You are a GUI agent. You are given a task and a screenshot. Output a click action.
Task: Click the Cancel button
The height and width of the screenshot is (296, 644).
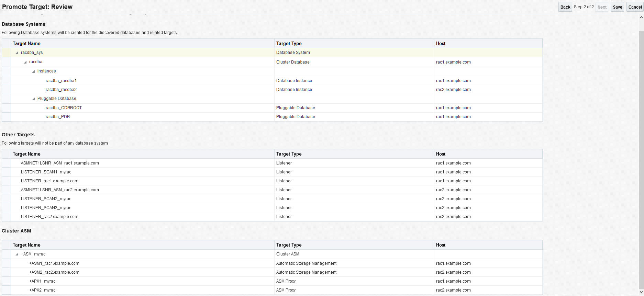(635, 7)
